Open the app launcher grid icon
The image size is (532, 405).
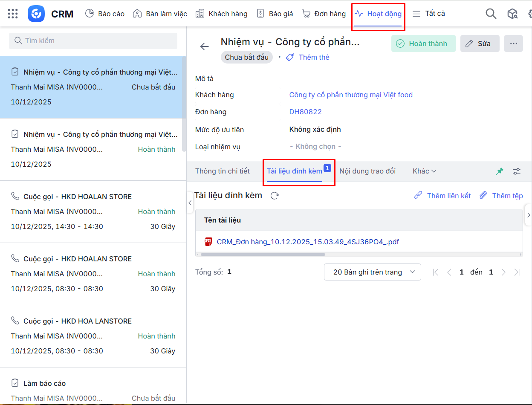click(13, 14)
